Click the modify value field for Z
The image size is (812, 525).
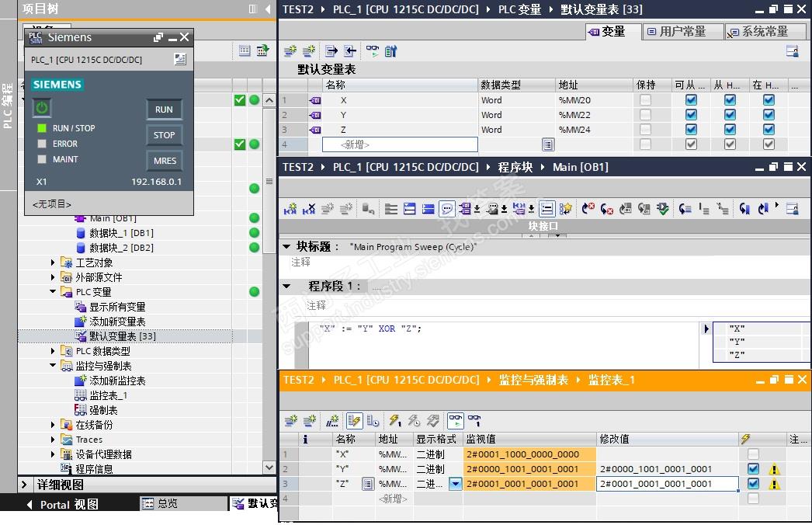coord(668,484)
